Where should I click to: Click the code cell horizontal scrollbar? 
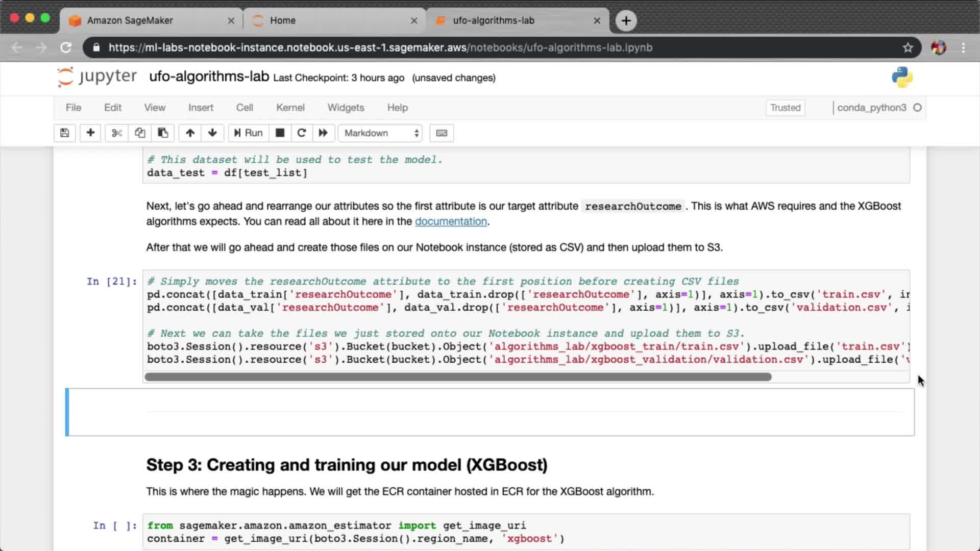458,377
